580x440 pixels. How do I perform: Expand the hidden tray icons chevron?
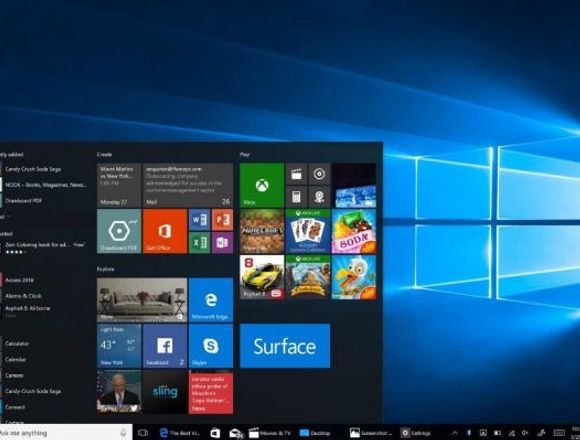(x=455, y=433)
